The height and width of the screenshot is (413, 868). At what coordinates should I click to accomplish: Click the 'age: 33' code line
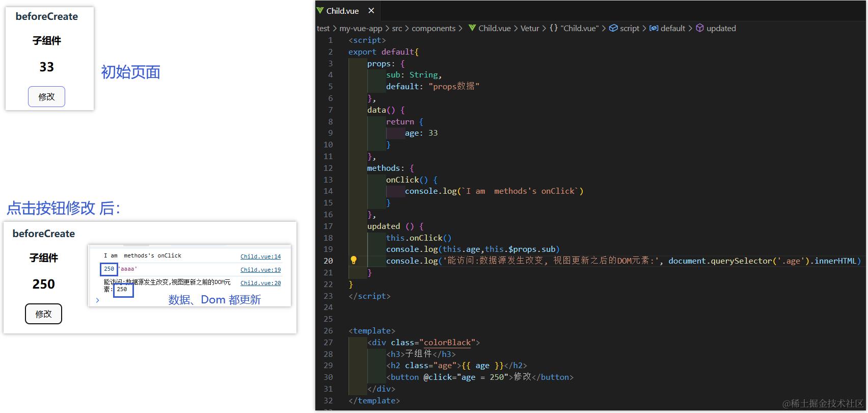point(421,133)
